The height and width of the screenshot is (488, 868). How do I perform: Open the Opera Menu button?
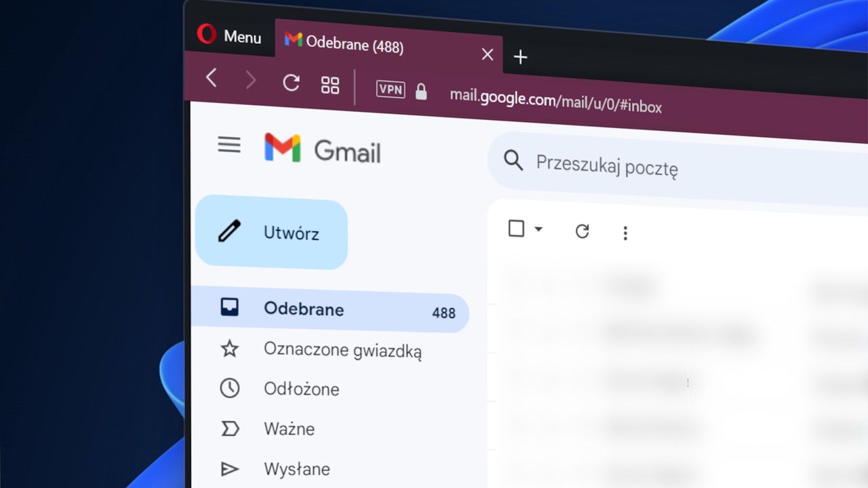pos(229,35)
